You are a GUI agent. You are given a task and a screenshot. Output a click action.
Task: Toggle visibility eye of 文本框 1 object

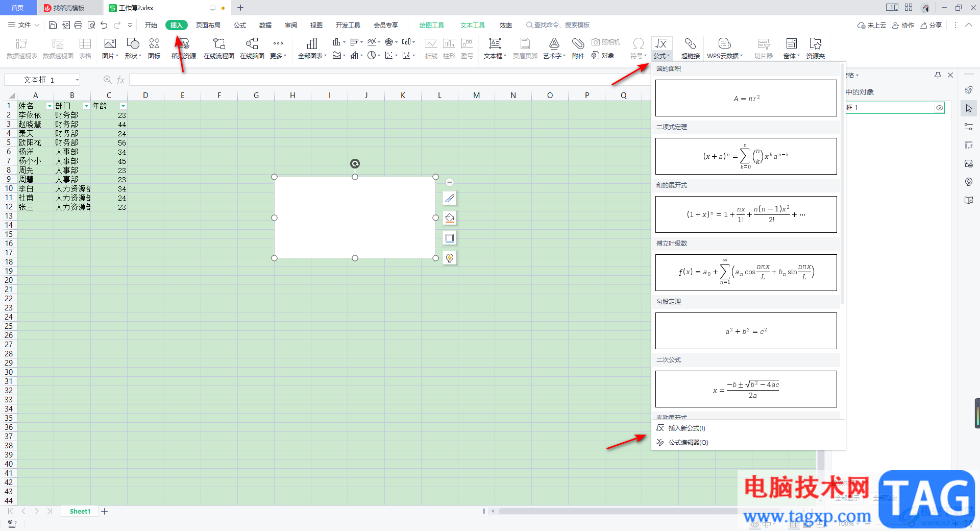(939, 108)
